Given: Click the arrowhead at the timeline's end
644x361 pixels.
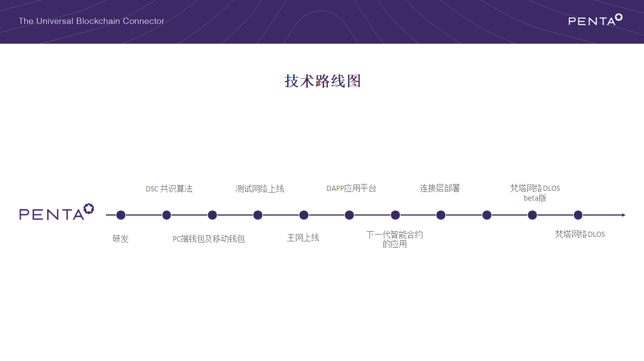Looking at the screenshot, I should click(x=623, y=215).
